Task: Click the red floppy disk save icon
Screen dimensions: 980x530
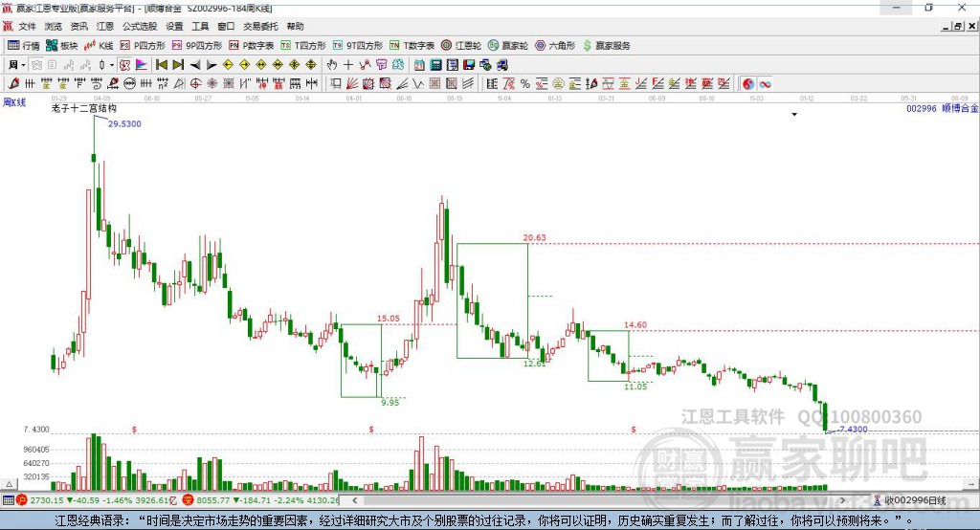Action: [x=469, y=65]
